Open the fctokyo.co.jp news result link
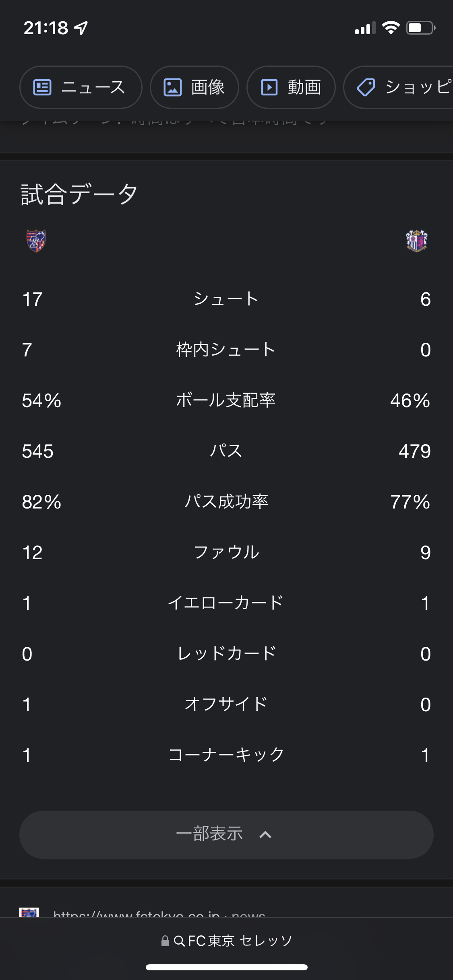Screen dimensions: 453x980 [159, 912]
